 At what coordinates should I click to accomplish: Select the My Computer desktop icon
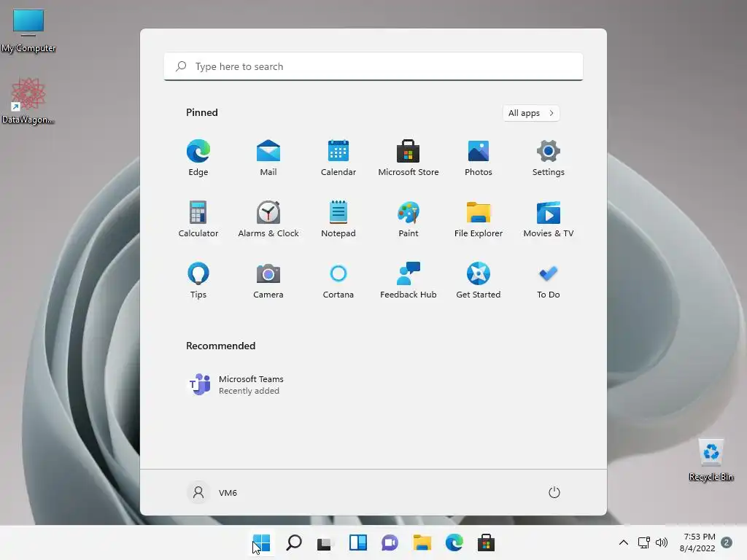point(28,31)
